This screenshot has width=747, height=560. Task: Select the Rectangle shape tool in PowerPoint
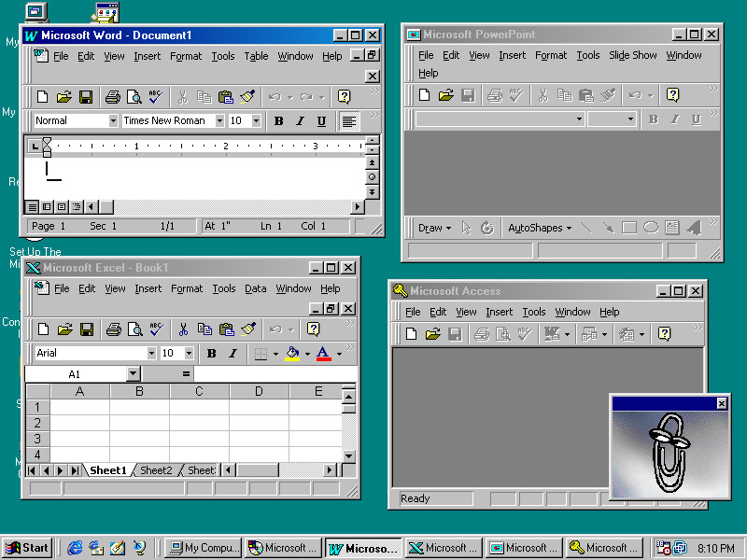629,228
